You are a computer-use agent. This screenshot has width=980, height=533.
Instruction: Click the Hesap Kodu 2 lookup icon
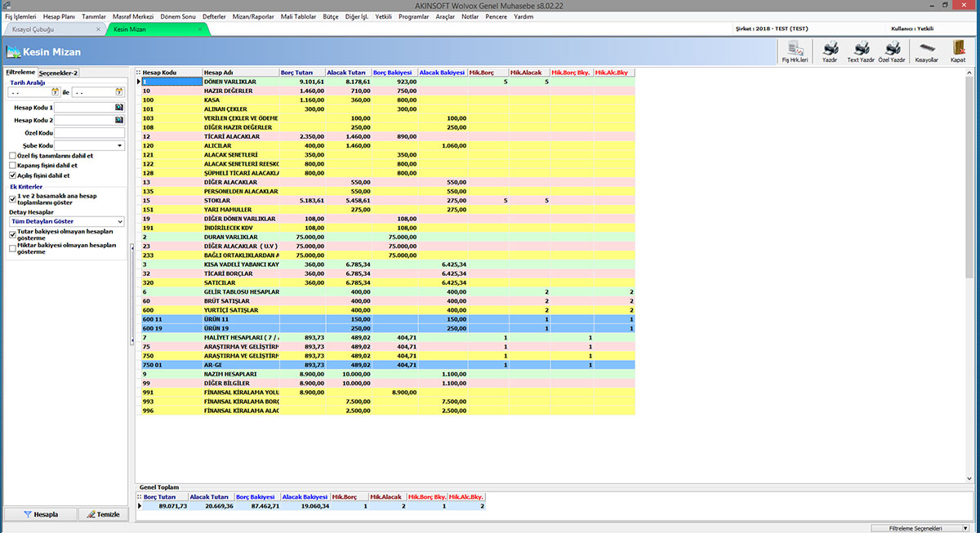(119, 120)
